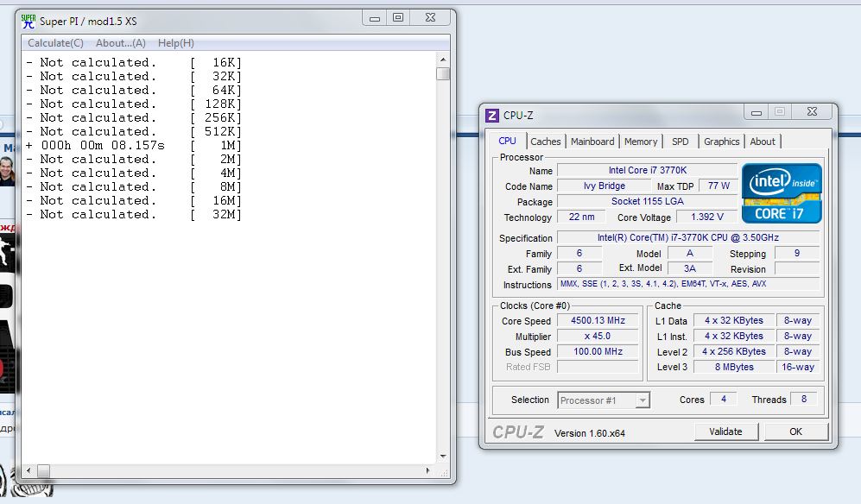Click Super PI vertical scrollbar down arrow
861x504 pixels.
click(x=443, y=456)
